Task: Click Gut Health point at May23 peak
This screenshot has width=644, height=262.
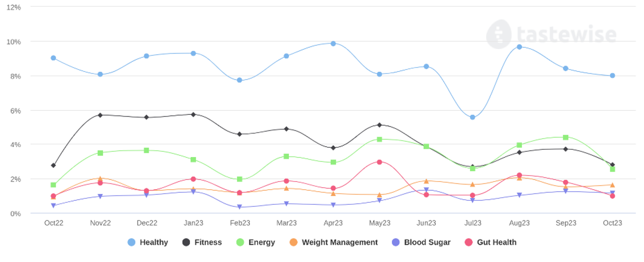Action: click(380, 162)
